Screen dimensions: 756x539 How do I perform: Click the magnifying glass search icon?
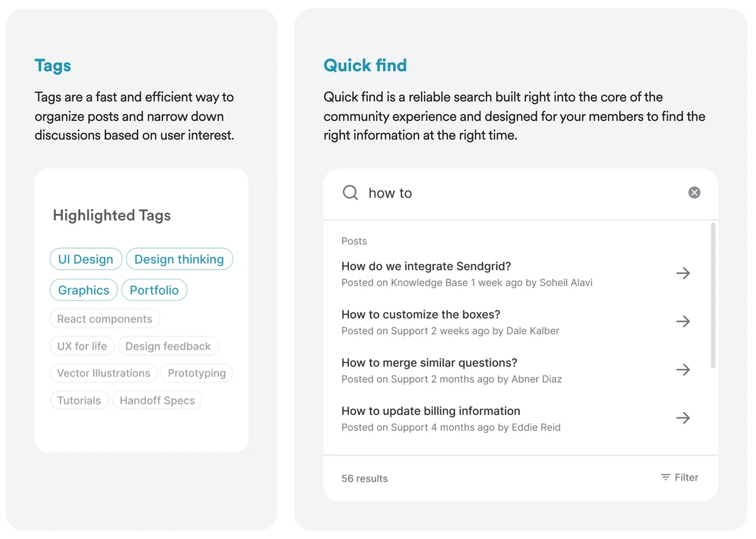click(350, 193)
